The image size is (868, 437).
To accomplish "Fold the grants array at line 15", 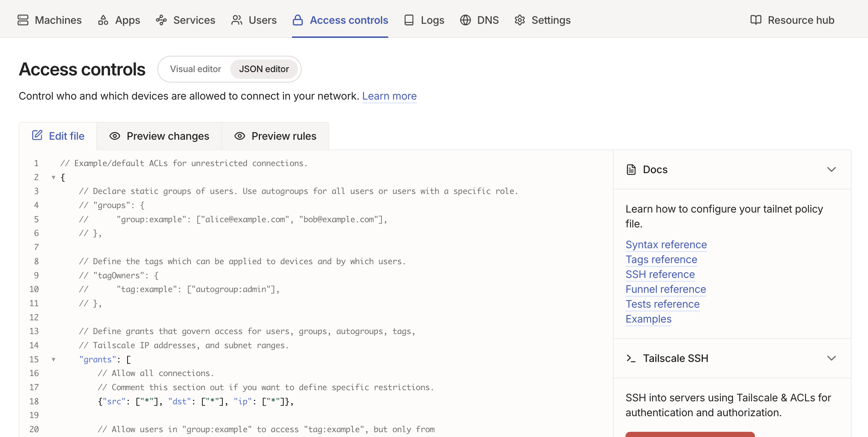I will tap(54, 360).
